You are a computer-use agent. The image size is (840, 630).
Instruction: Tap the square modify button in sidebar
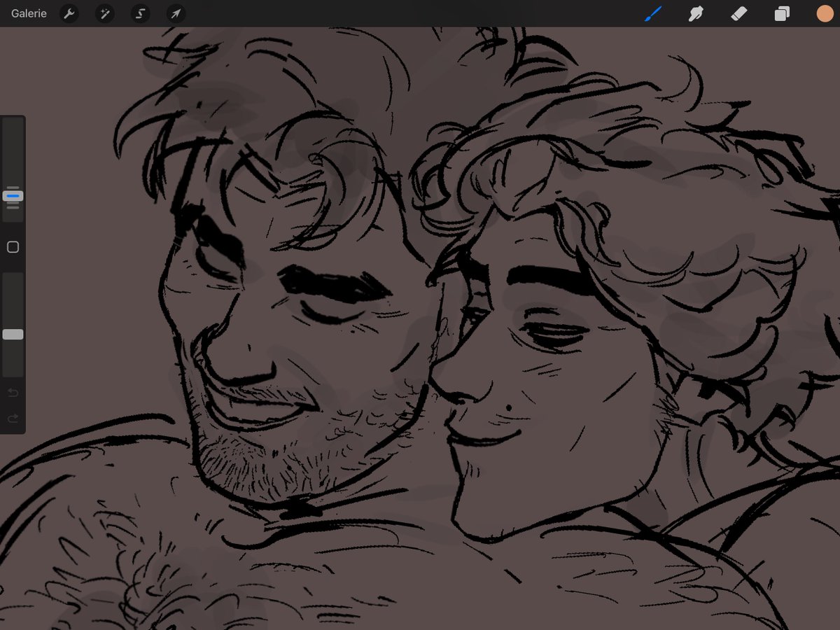(13, 247)
